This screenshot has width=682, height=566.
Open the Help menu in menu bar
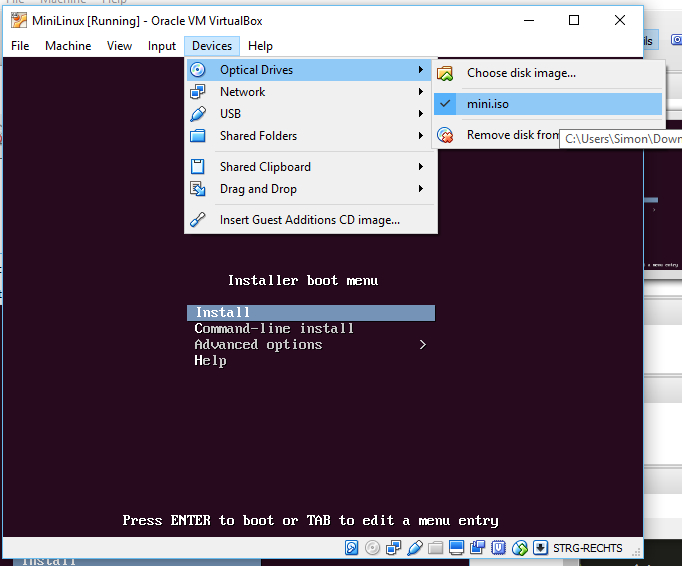(260, 46)
